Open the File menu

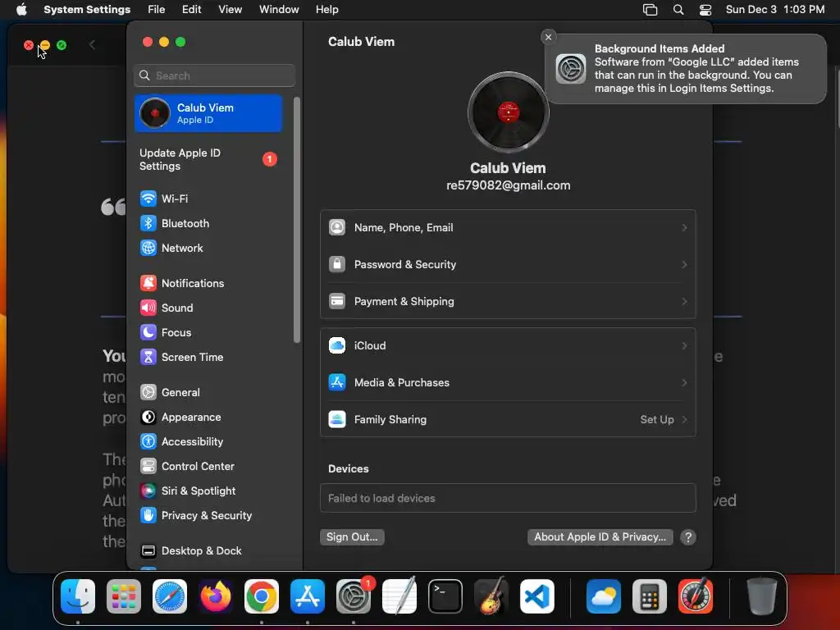click(157, 10)
